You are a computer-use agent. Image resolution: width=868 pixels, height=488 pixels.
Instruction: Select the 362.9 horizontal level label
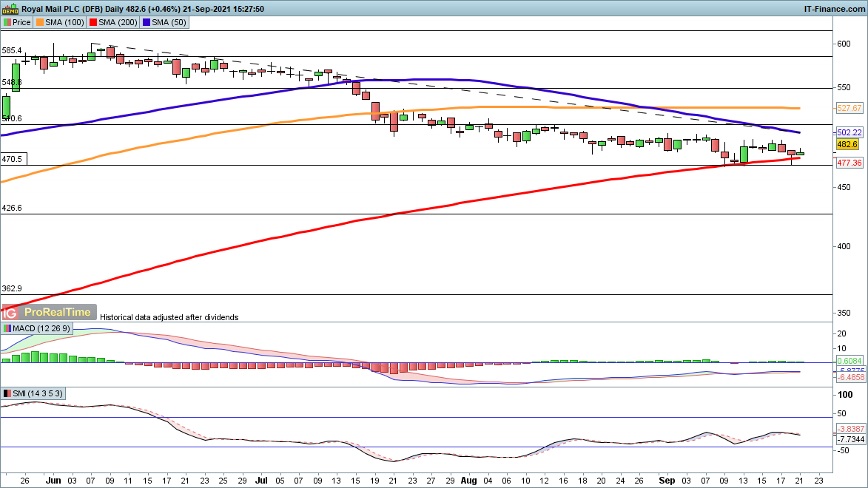[12, 288]
